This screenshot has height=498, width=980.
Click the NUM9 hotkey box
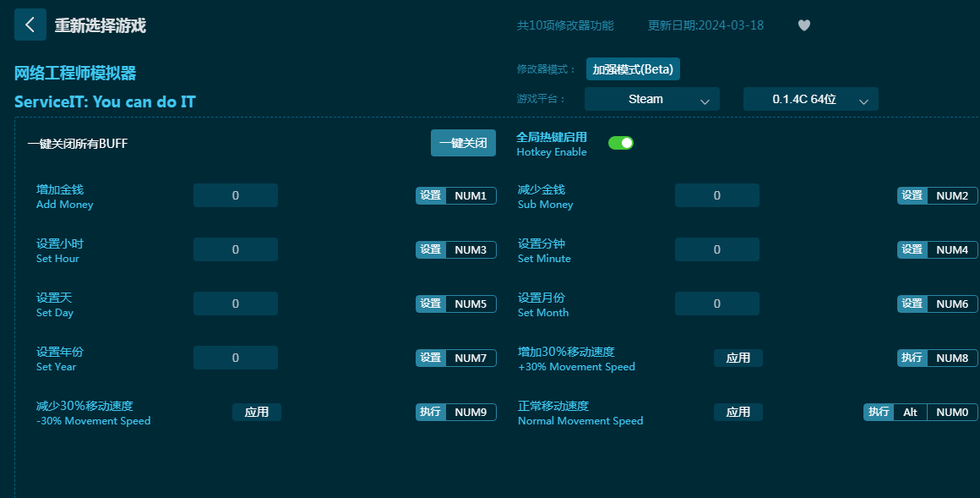point(471,413)
